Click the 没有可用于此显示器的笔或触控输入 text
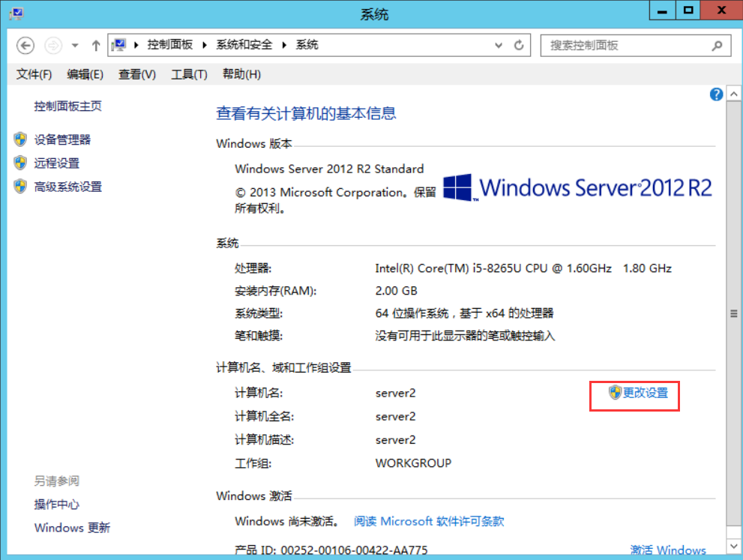Image resolution: width=743 pixels, height=560 pixels. (465, 336)
